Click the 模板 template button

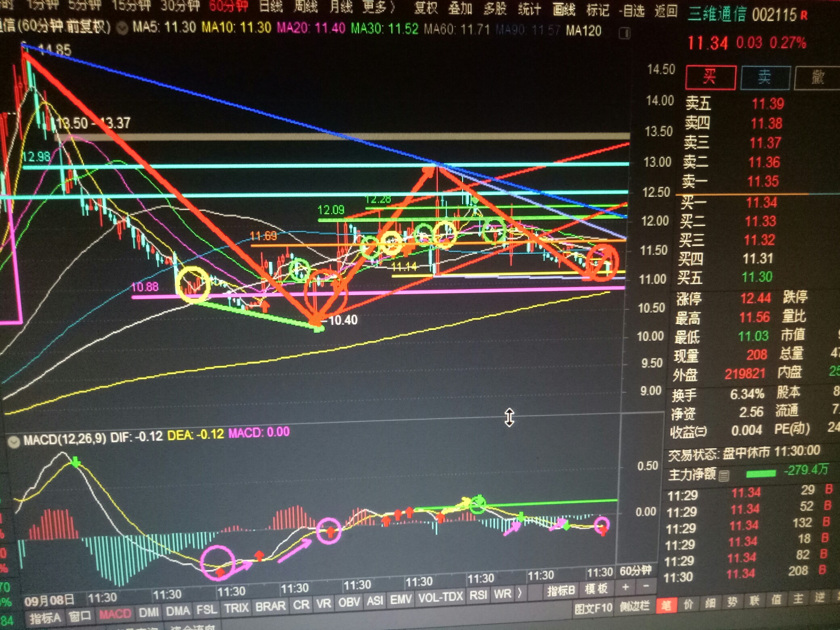(596, 589)
